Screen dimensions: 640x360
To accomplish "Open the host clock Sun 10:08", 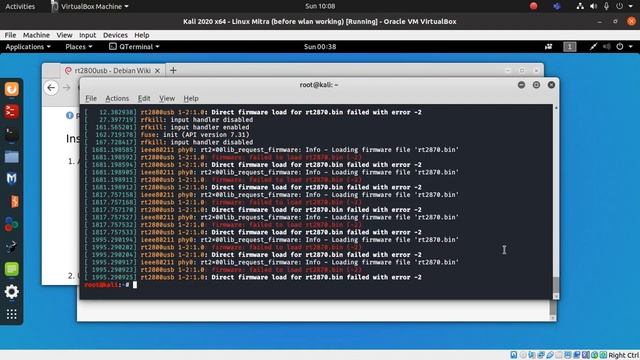I will coord(320,6).
